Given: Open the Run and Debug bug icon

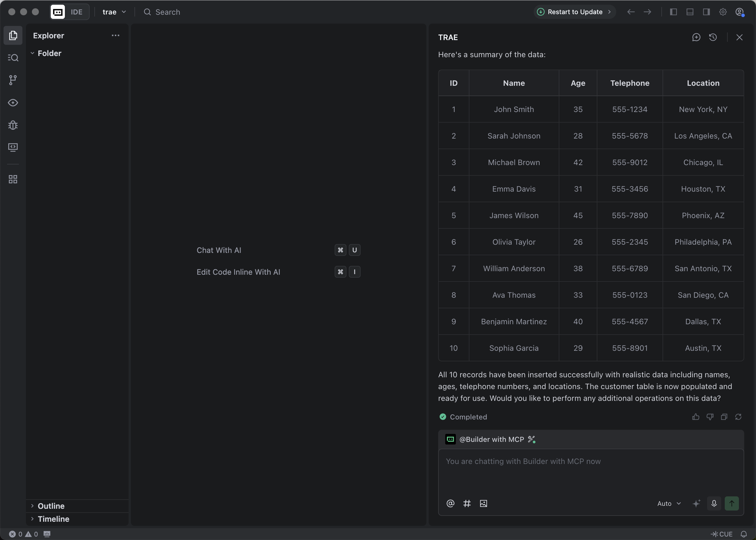Looking at the screenshot, I should (13, 125).
